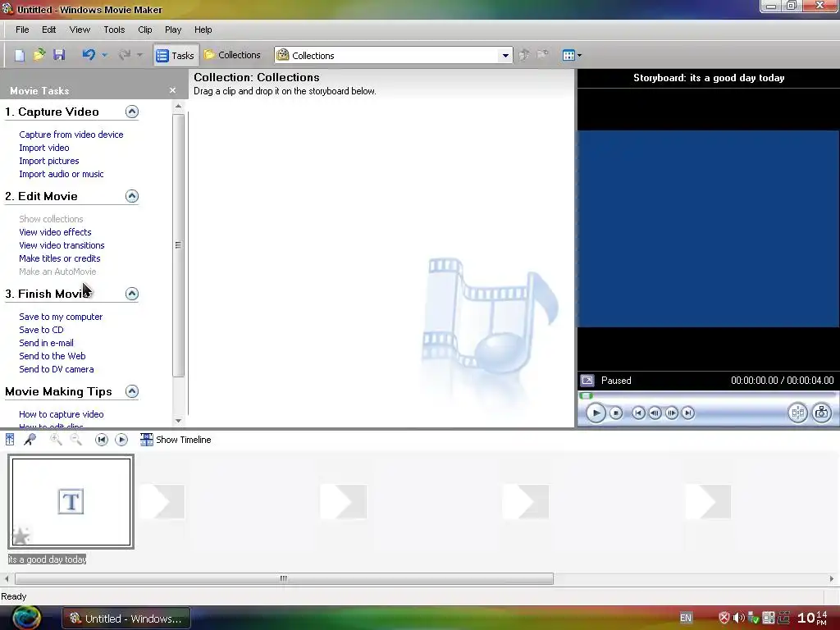Click the Import video link
Image resolution: width=840 pixels, height=630 pixels.
44,148
